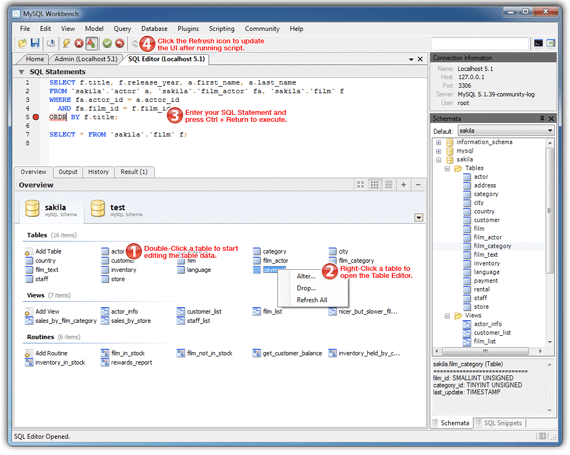Image resolution: width=570 pixels, height=455 pixels.
Task: Expand information_schema tree node
Action: click(x=438, y=142)
